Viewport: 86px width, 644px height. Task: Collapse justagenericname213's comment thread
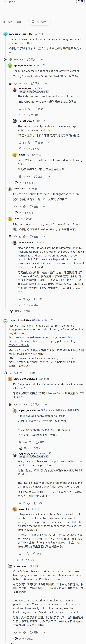coord(5,60)
